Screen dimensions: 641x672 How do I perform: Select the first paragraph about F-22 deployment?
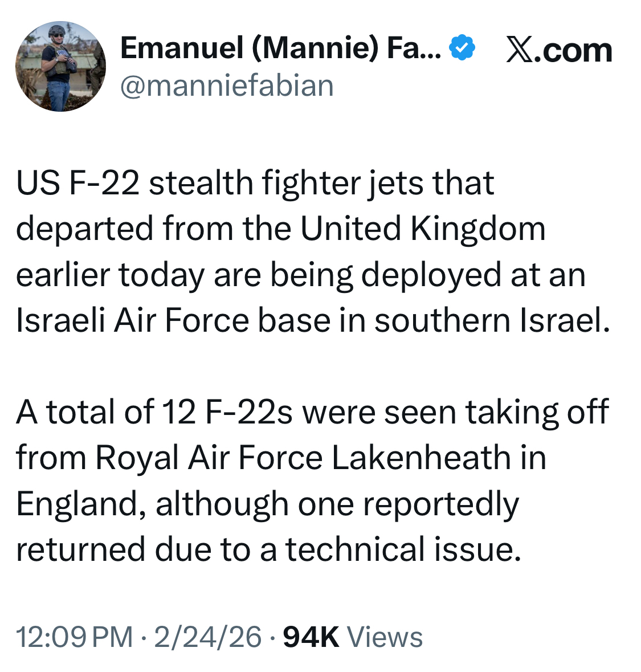[312, 251]
